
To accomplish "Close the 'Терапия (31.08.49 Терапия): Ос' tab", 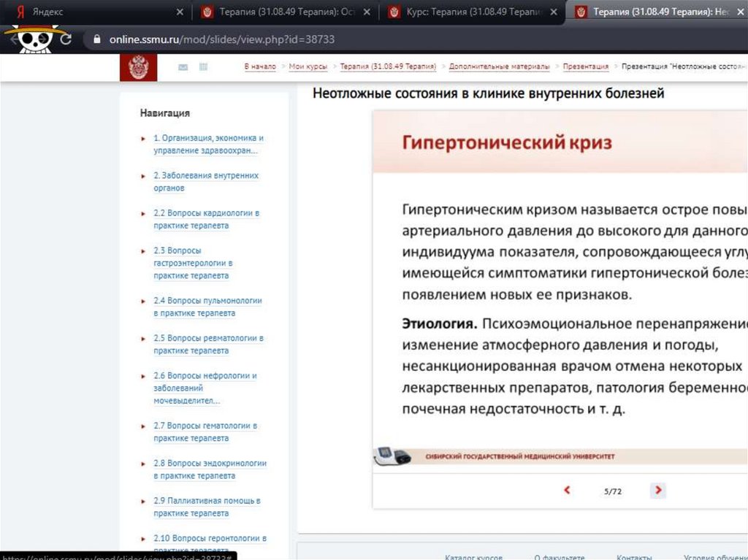I will [x=367, y=12].
